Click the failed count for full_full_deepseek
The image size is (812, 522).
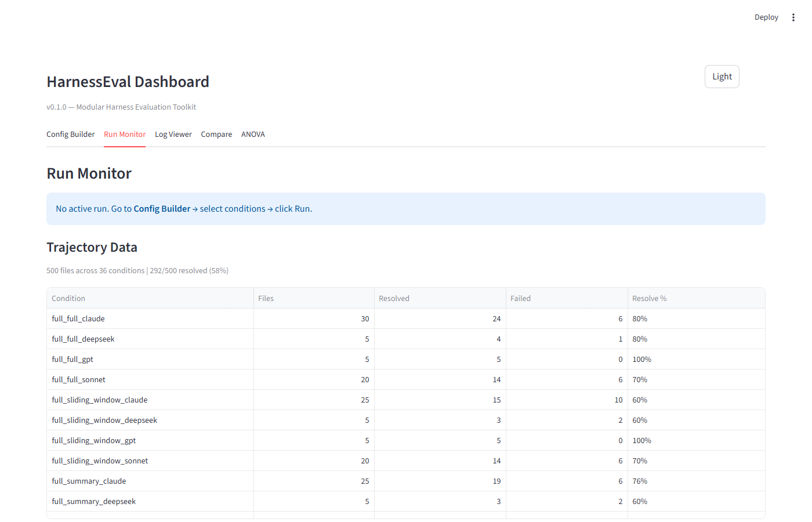coord(620,339)
